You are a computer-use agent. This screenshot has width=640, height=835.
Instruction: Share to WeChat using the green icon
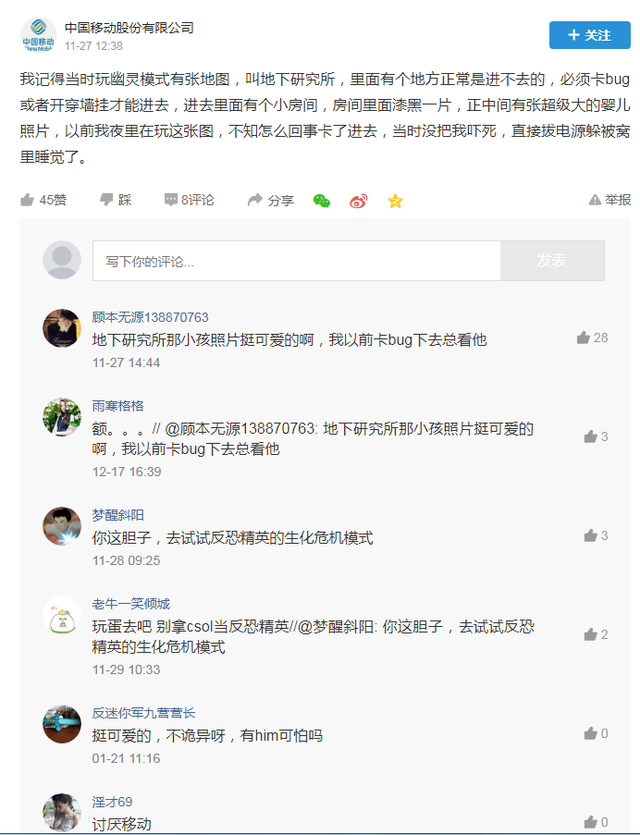click(321, 200)
